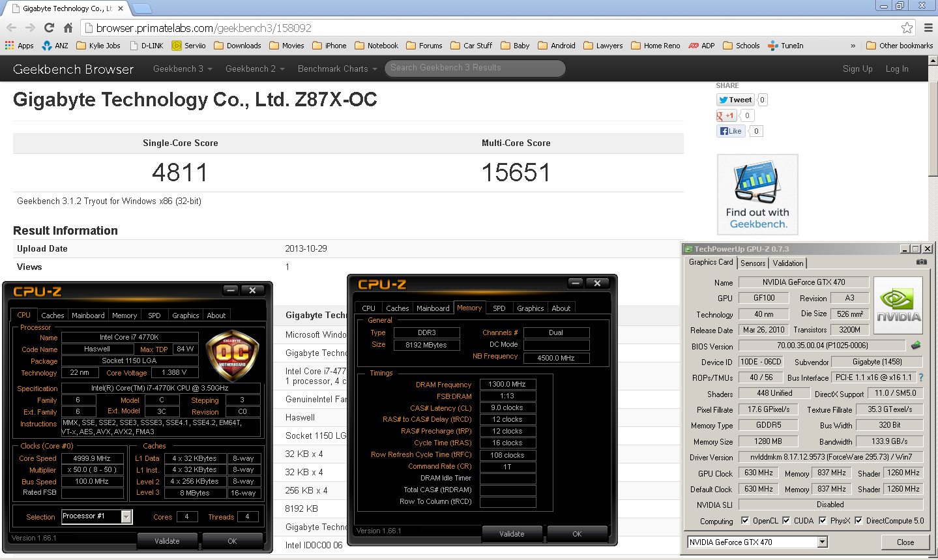Toggle the CUDA checkbox in GPU-Z
The width and height of the screenshot is (938, 560).
point(786,521)
